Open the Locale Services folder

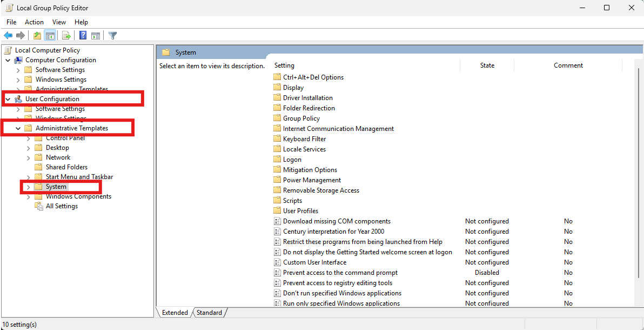click(x=304, y=149)
